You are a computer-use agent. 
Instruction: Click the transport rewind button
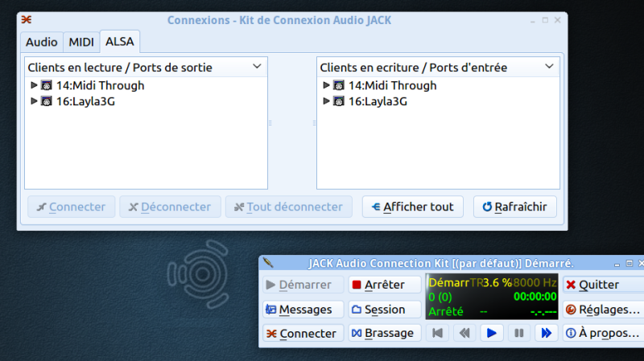pyautogui.click(x=464, y=333)
